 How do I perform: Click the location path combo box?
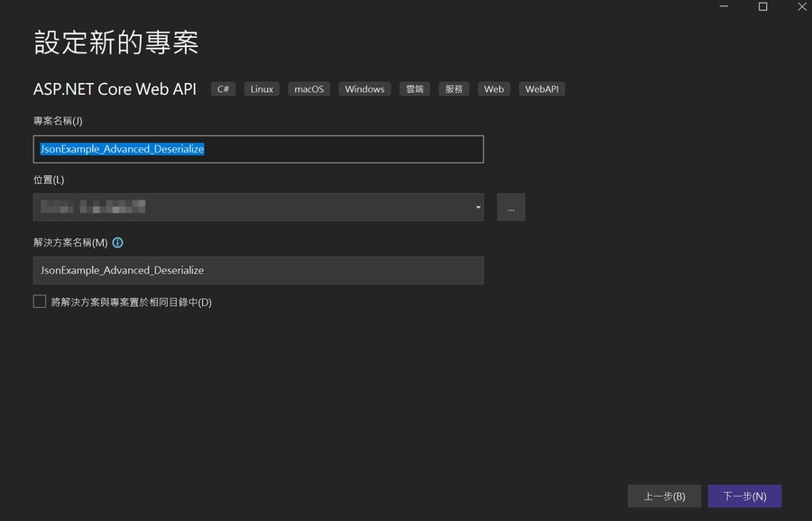point(253,208)
